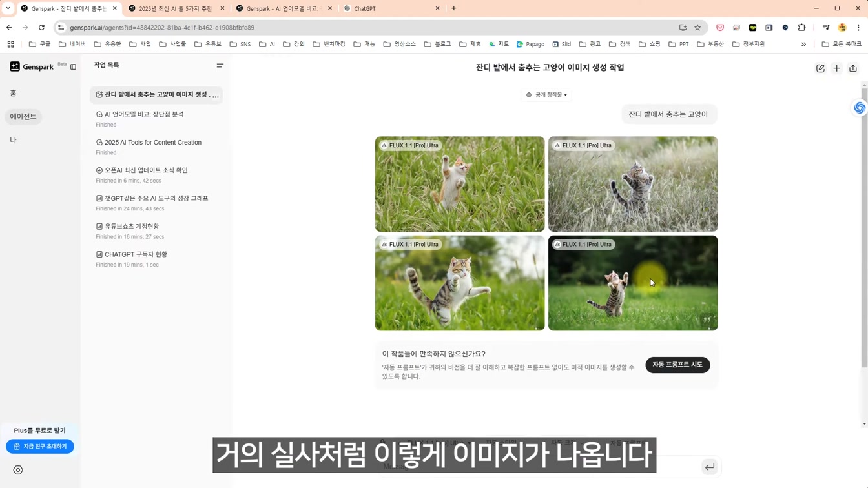The height and width of the screenshot is (488, 868).
Task: Open the leaping kitten bottom-left thumbnail
Action: 460,283
